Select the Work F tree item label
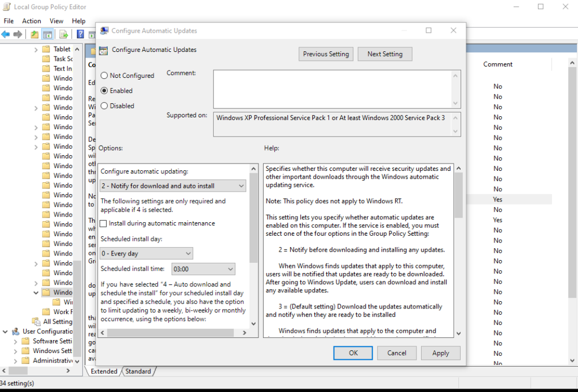The height and width of the screenshot is (392, 578). (x=63, y=312)
